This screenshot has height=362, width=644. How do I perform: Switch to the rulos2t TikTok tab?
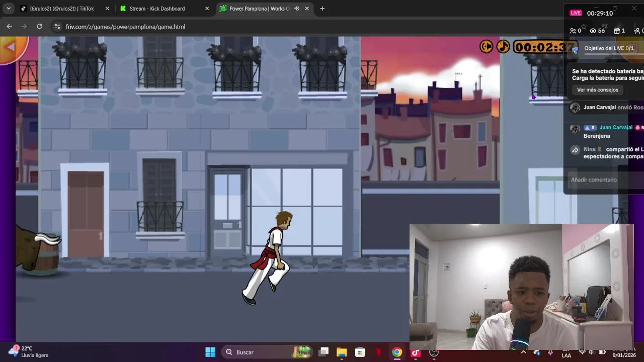pyautogui.click(x=61, y=9)
